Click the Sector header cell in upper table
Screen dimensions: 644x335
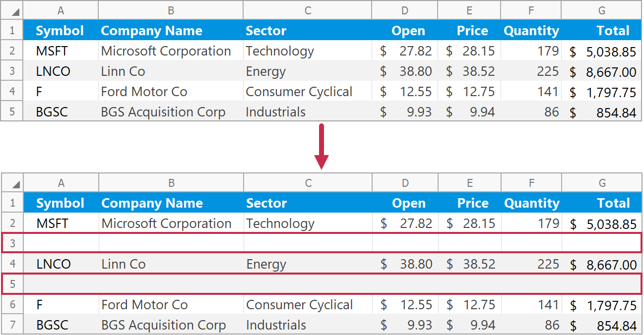click(266, 31)
